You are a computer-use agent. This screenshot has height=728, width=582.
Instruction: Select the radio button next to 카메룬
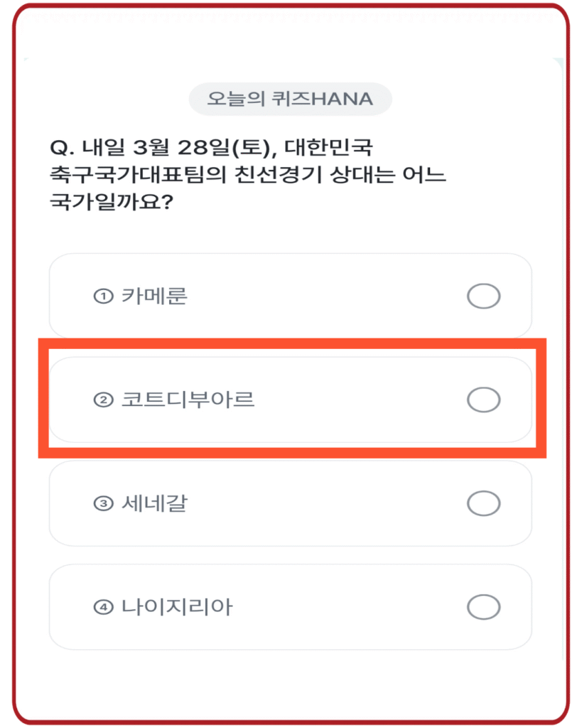(x=483, y=296)
